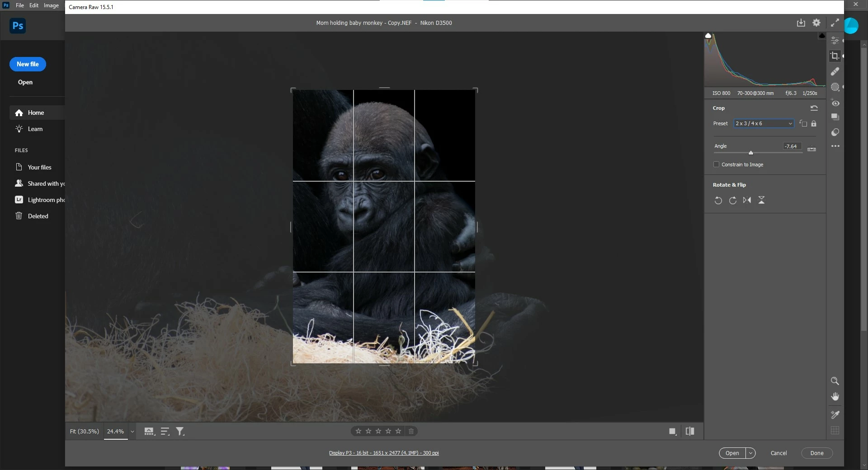The width and height of the screenshot is (868, 470).
Task: Adjust the Angle slider handle
Action: (x=751, y=153)
